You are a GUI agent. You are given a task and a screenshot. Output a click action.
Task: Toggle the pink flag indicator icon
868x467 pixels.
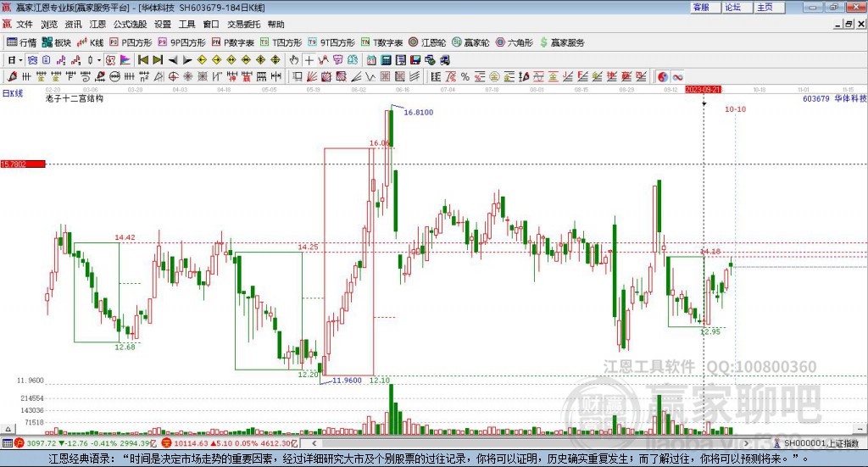[x=125, y=60]
